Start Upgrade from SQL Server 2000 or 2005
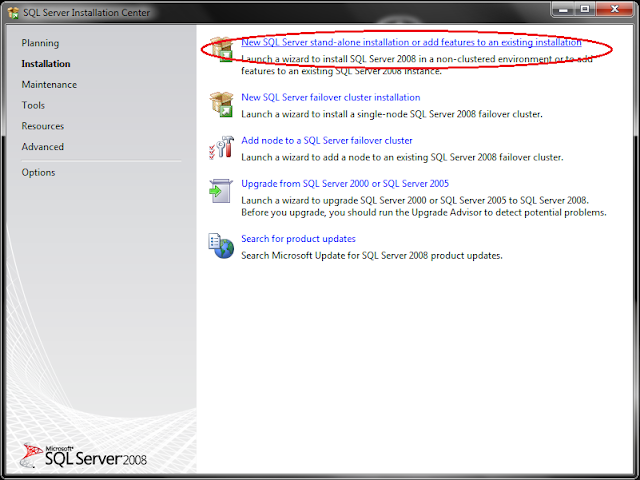Viewport: 640px width, 480px height. [345, 184]
